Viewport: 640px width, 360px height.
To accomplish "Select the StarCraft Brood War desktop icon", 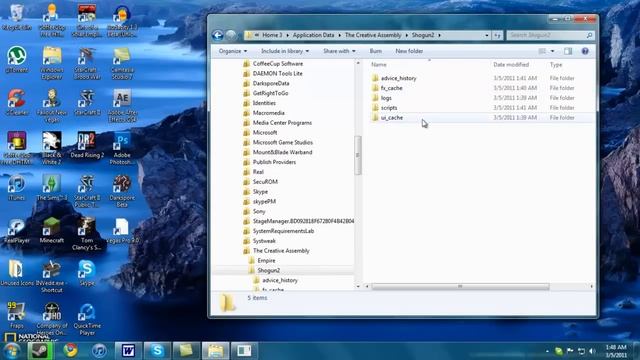I will coord(87,63).
